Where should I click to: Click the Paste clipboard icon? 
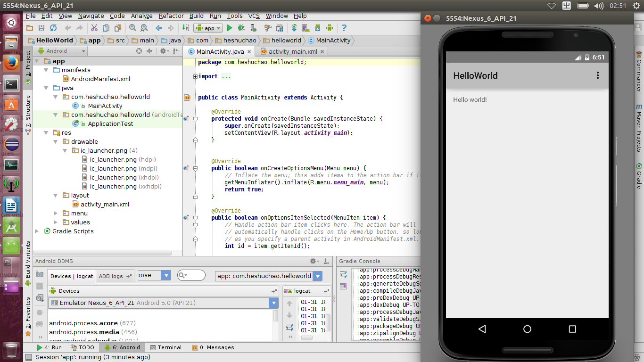117,28
